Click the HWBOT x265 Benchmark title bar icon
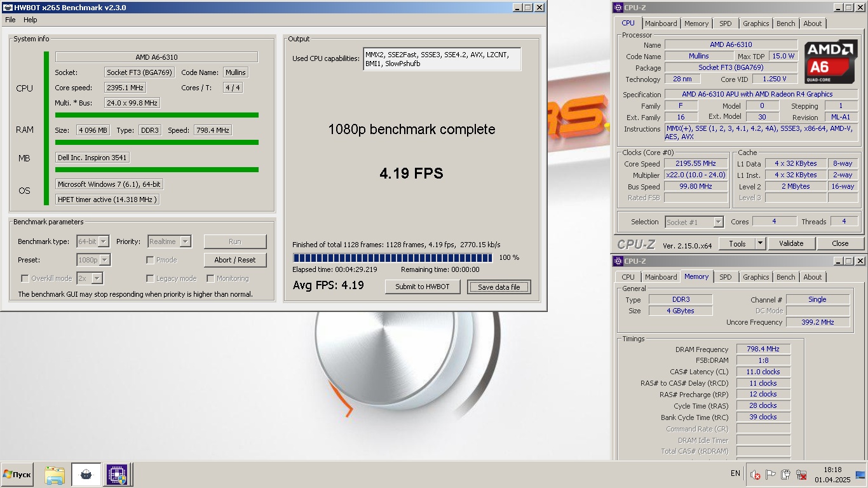This screenshot has width=868, height=488. [x=8, y=8]
